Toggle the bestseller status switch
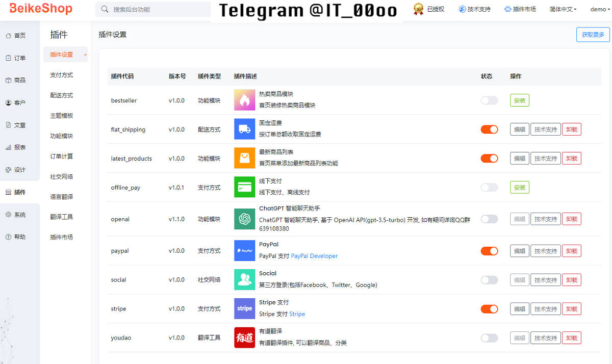612x364 pixels. point(489,100)
